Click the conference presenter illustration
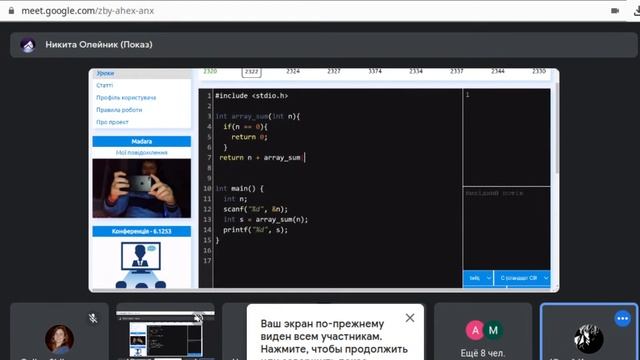The image size is (640, 360). tap(141, 265)
